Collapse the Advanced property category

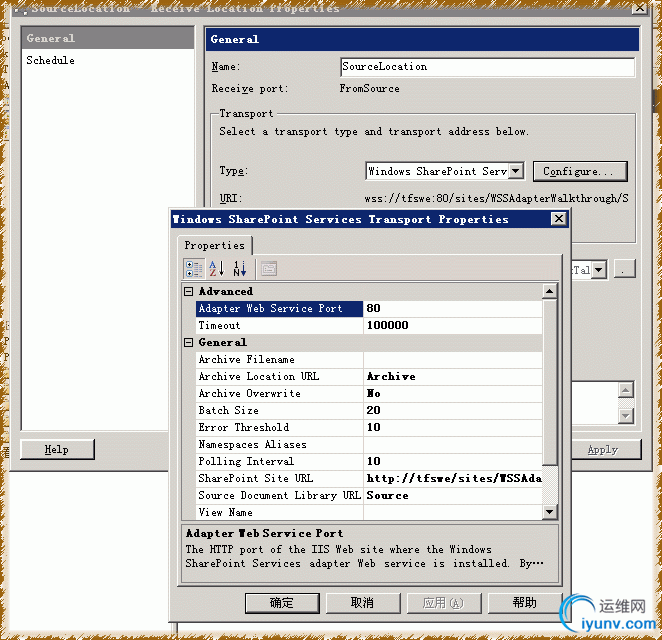[x=189, y=291]
